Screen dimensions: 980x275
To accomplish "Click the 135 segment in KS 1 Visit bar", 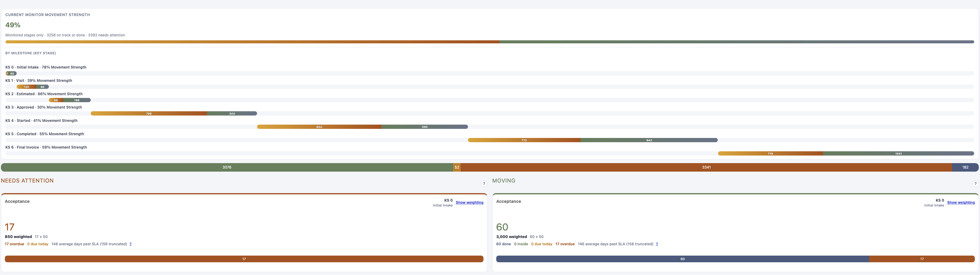I will click(x=26, y=87).
